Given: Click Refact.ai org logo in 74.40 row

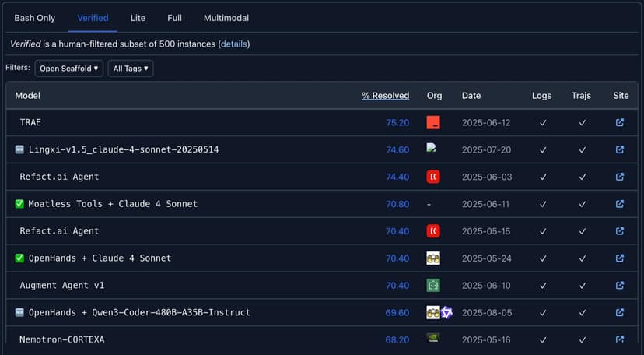Looking at the screenshot, I should (x=433, y=177).
